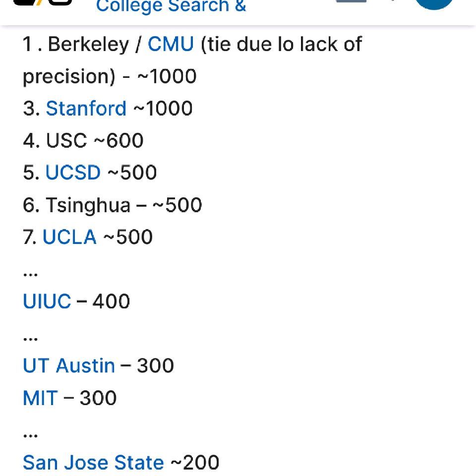The height and width of the screenshot is (476, 476).
Task: Open the CMU link
Action: point(171,45)
